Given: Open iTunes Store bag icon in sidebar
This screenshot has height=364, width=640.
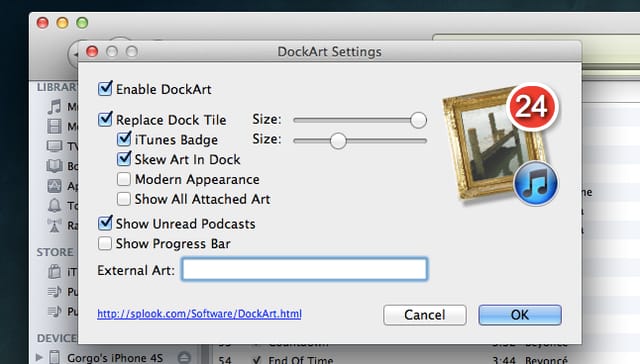Looking at the screenshot, I should [x=54, y=271].
